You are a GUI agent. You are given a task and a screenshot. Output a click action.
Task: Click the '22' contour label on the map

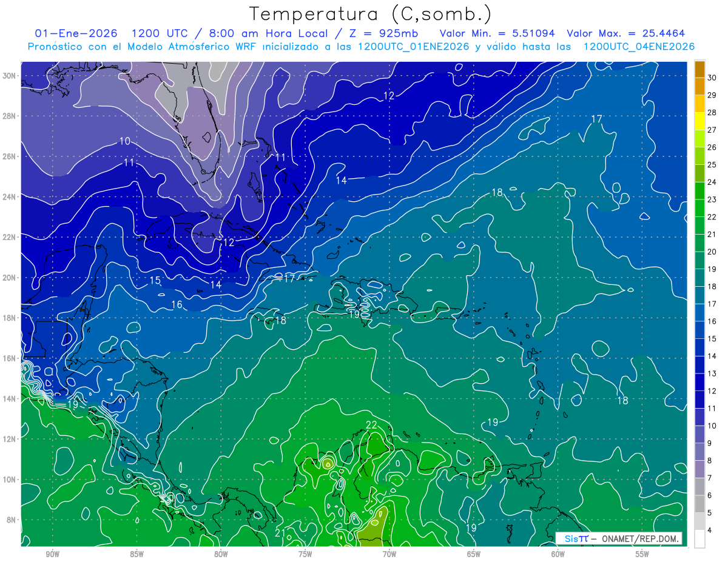coord(371,425)
